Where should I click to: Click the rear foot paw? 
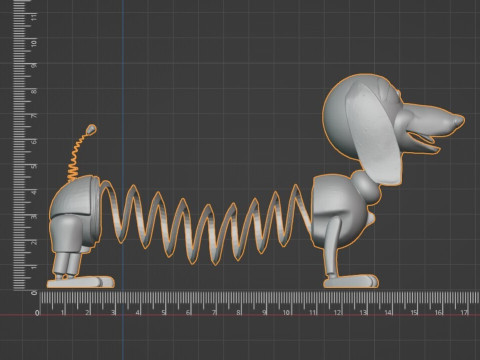pos(80,282)
